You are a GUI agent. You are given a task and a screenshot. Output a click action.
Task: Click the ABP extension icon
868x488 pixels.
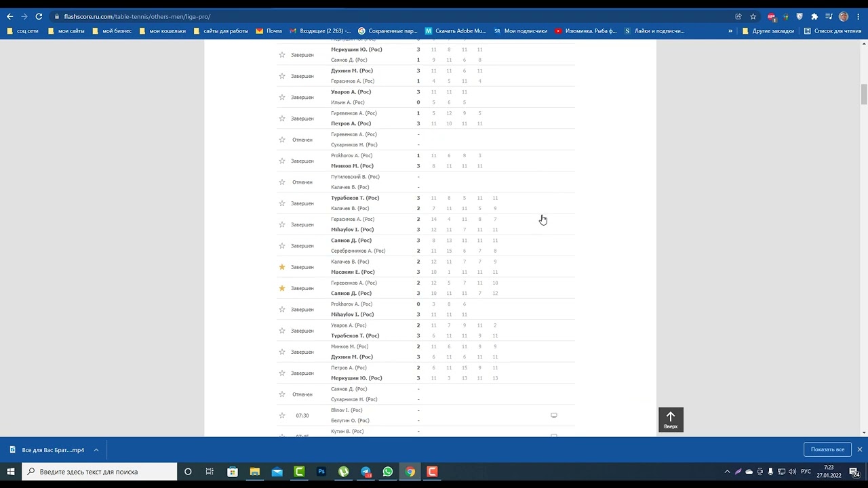[x=772, y=16]
